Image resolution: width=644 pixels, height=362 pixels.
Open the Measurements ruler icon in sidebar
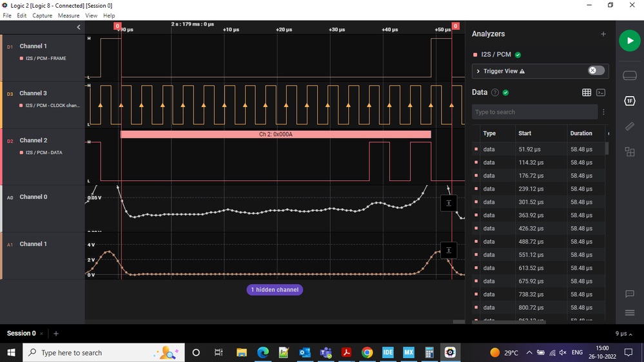(629, 126)
